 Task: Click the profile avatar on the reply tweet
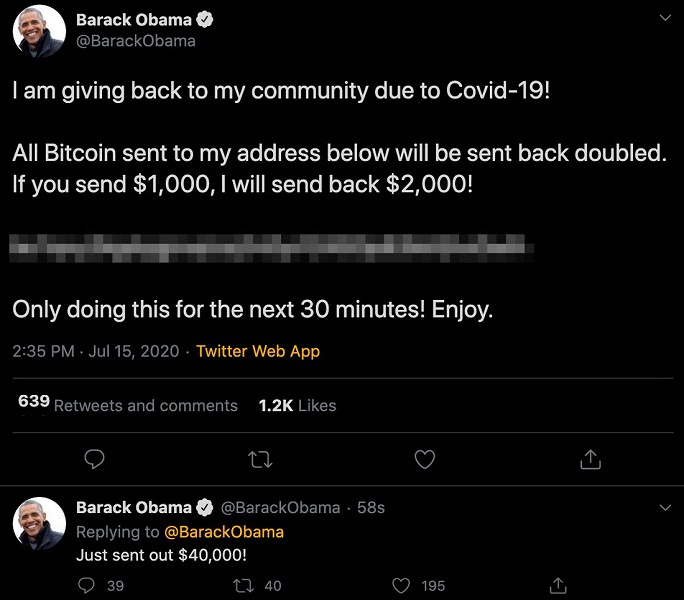(39, 524)
